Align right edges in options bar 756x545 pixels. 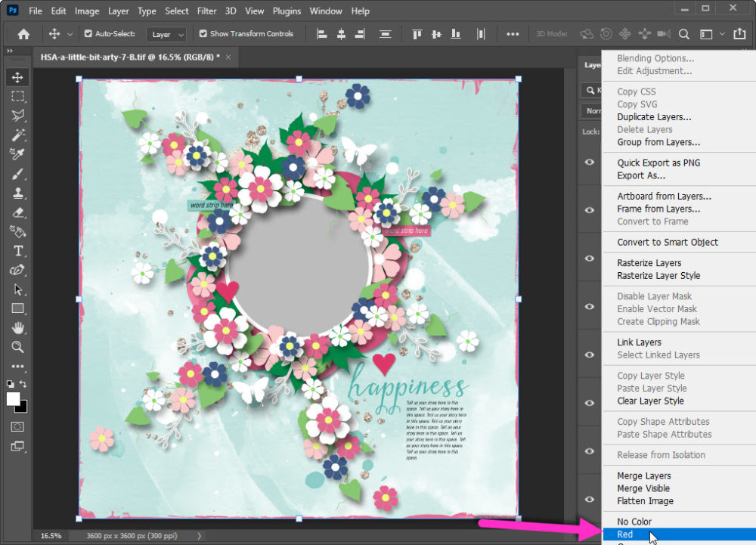(360, 34)
